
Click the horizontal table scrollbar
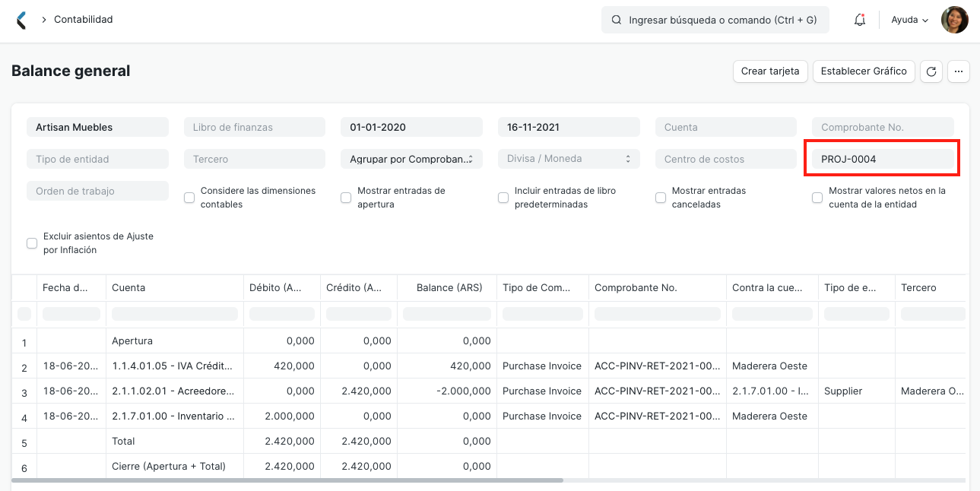287,480
